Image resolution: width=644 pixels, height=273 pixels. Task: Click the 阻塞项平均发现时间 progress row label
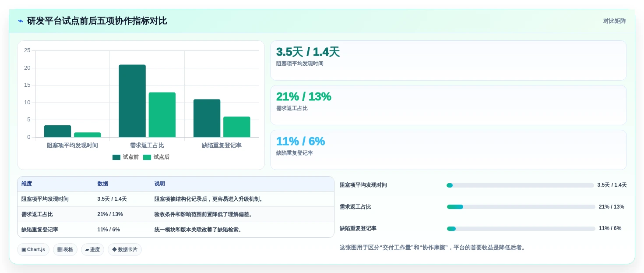point(363,185)
